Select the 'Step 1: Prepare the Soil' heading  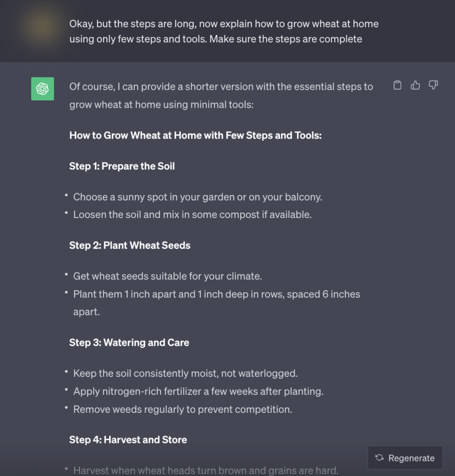coord(122,166)
